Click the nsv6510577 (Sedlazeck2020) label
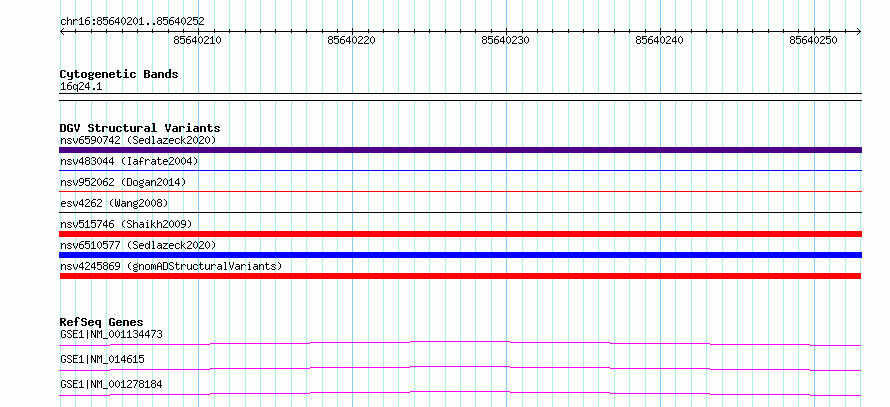Screen dimensions: 890x407 pyautogui.click(x=138, y=245)
